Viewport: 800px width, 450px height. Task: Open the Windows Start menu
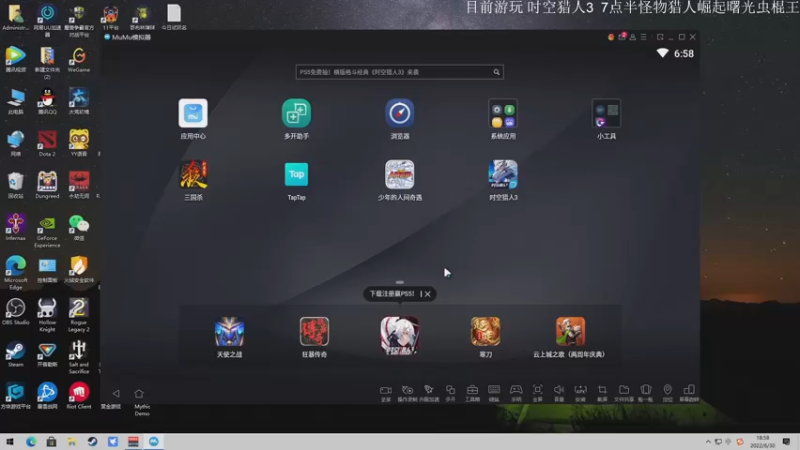coord(10,442)
